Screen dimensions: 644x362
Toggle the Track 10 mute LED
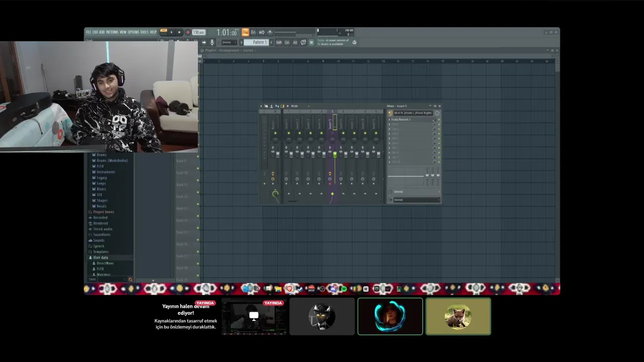point(198,180)
